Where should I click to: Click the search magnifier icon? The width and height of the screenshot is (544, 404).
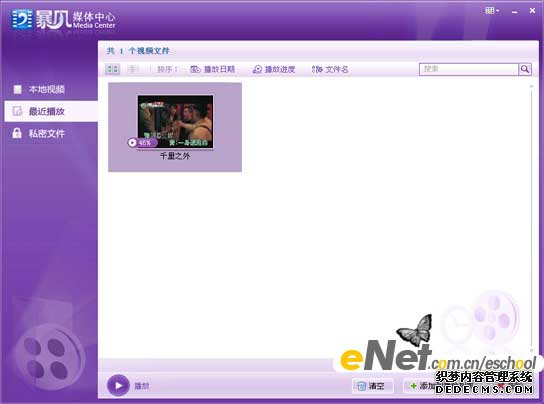525,69
